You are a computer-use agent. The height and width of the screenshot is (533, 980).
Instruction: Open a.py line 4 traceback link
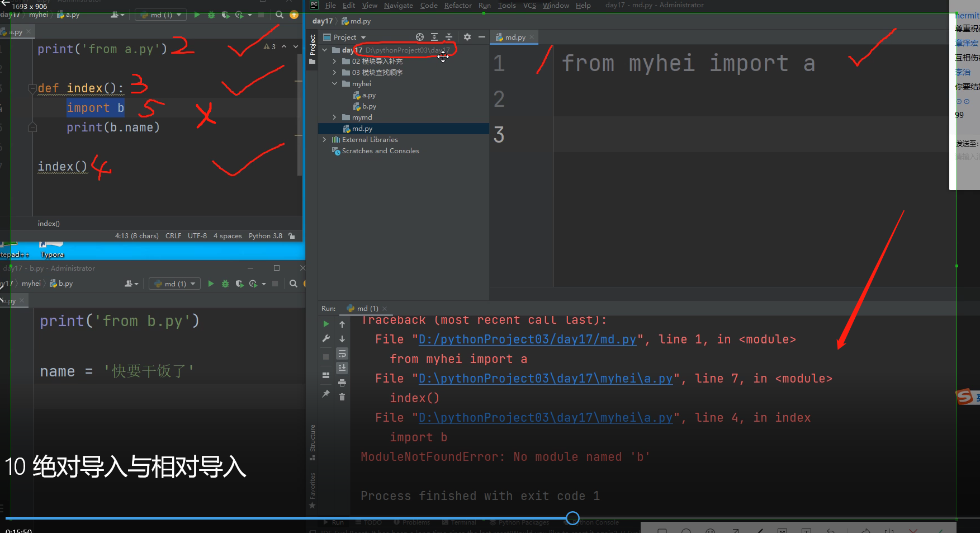coord(546,418)
